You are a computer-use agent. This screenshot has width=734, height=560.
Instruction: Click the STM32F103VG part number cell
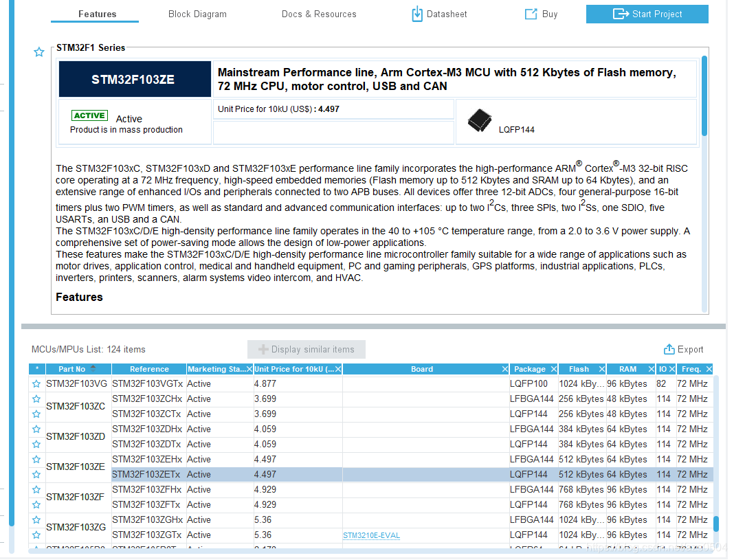pos(78,383)
